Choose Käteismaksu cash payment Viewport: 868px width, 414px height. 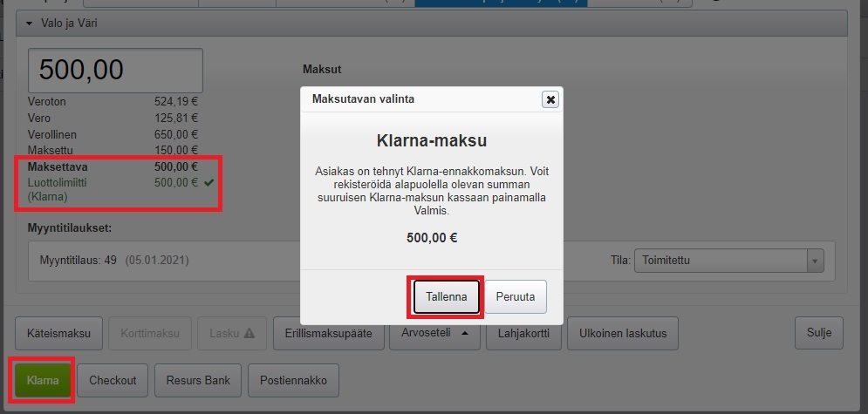(x=58, y=332)
